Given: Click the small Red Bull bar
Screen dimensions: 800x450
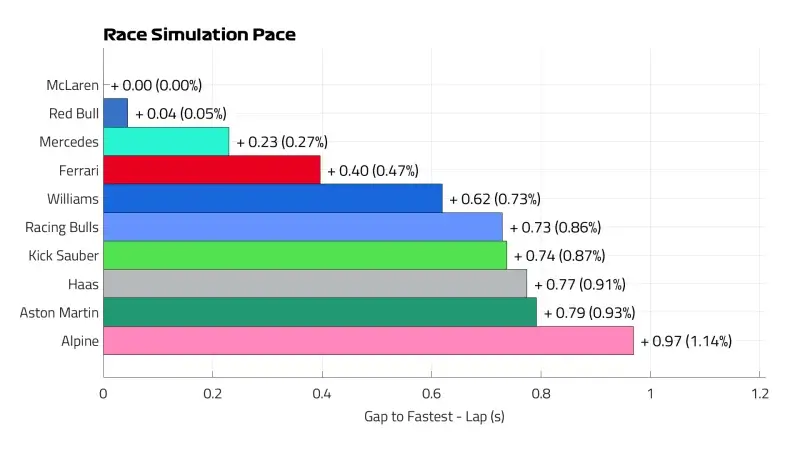Looking at the screenshot, I should [116, 113].
